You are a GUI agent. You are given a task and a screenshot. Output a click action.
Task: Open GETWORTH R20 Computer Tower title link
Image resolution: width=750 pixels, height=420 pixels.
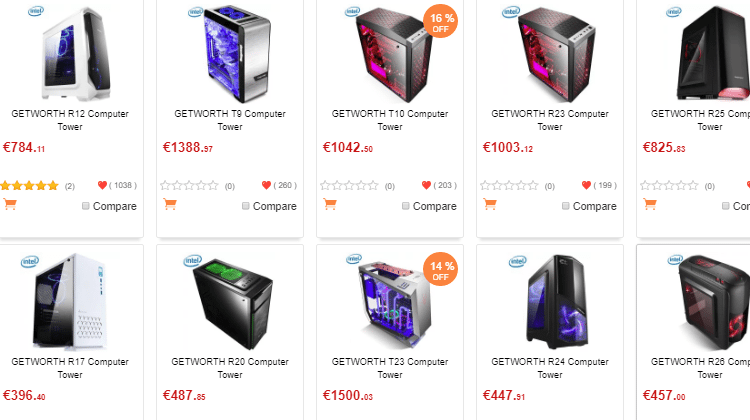point(230,368)
